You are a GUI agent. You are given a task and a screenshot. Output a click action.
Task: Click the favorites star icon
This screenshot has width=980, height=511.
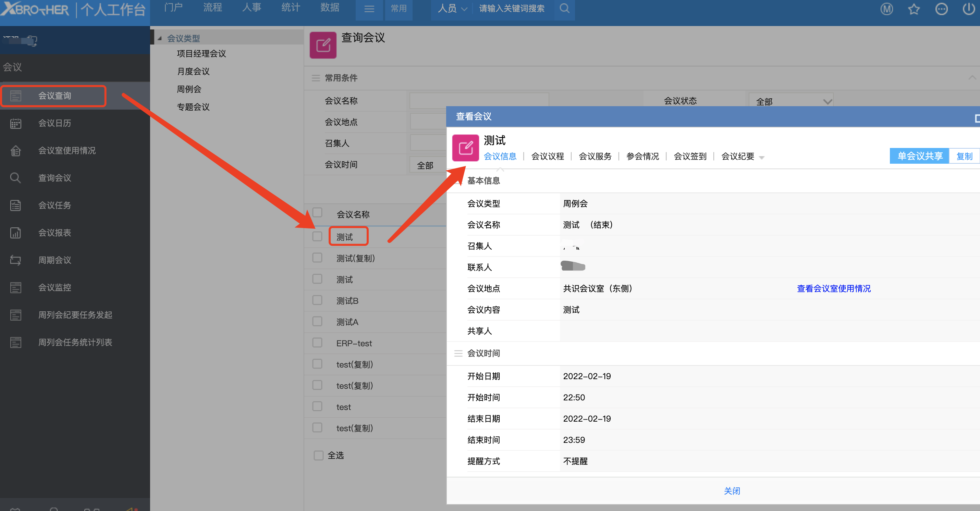click(914, 9)
